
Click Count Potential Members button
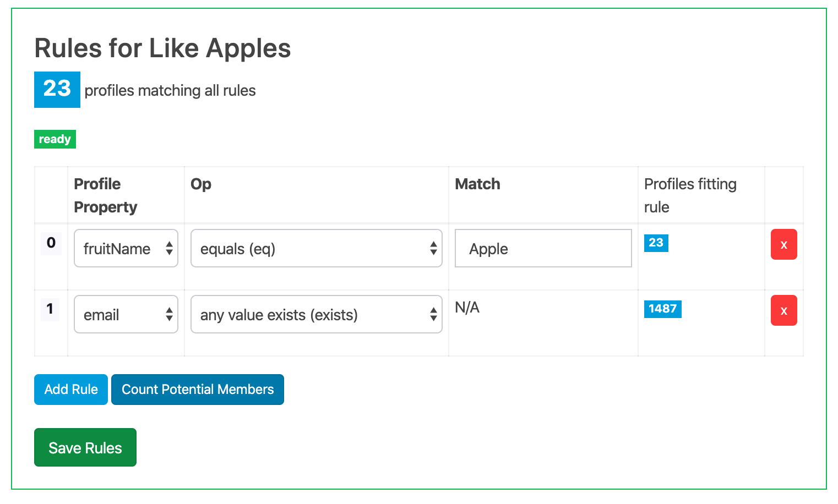tap(198, 390)
